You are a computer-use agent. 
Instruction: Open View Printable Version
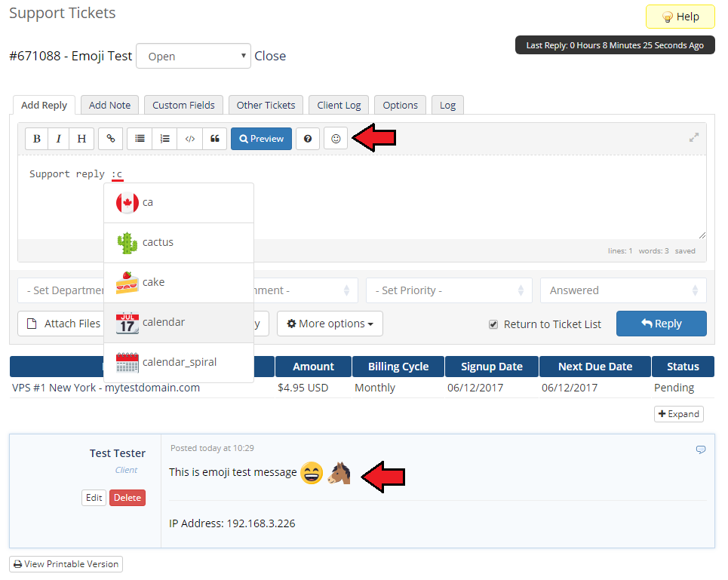(x=66, y=564)
